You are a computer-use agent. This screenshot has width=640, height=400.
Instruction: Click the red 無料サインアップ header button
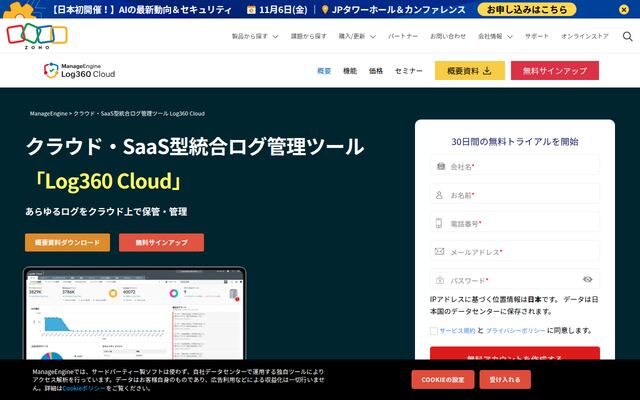tap(555, 71)
